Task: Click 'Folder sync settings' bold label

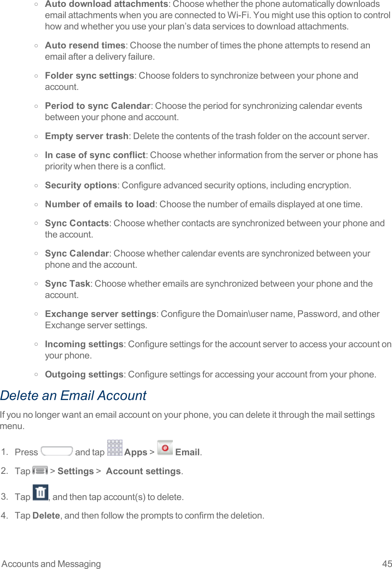Action: [89, 75]
